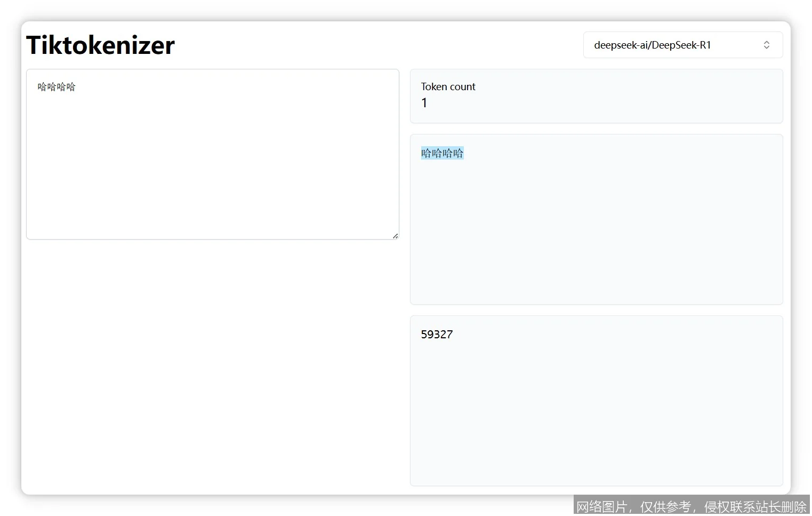
Task: Open the deepseek-ai/DeepSeek-R1 model dropdown
Action: pos(682,45)
